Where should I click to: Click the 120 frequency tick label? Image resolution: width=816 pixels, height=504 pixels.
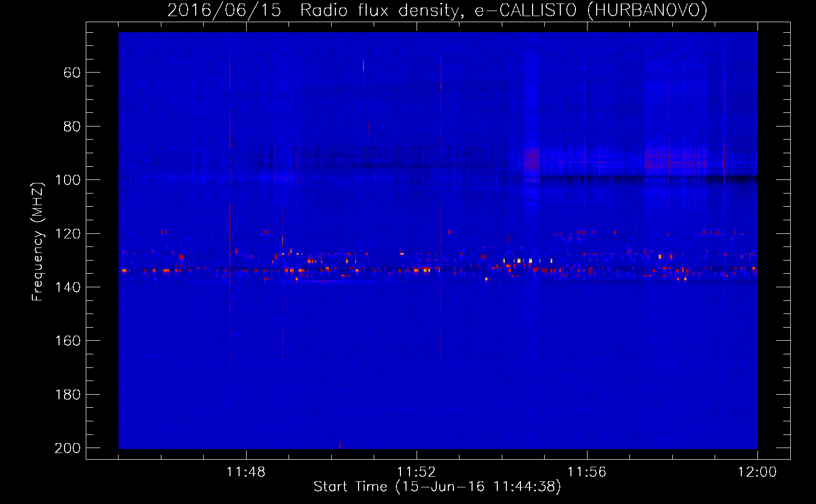pyautogui.click(x=68, y=234)
